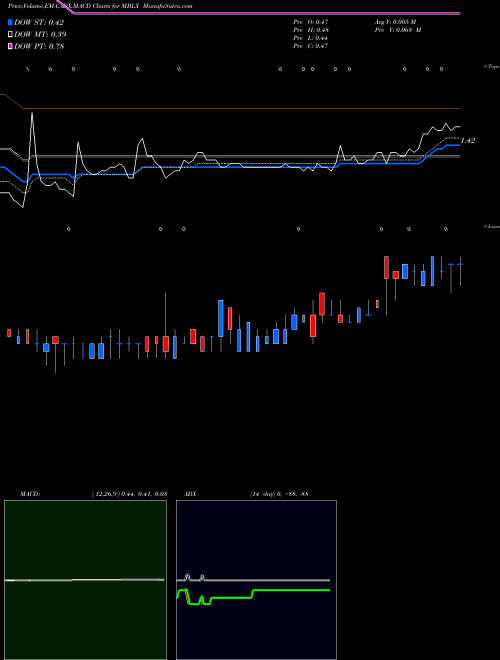Screen dimensions: 500x660
Task: Click the ADX panel title
Action: (x=190, y=494)
